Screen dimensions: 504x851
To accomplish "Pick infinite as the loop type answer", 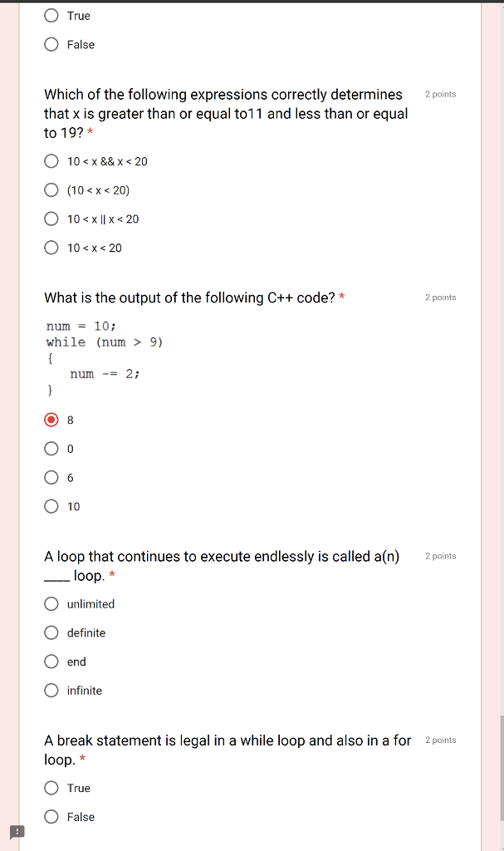I will point(51,690).
